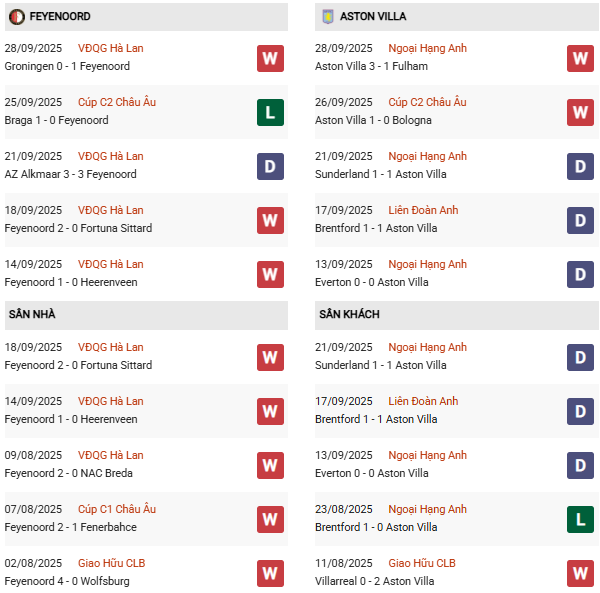The width and height of the screenshot is (600, 593).
Task: Click the W badge for Aston Villa-Bologna
Action: 580,112
